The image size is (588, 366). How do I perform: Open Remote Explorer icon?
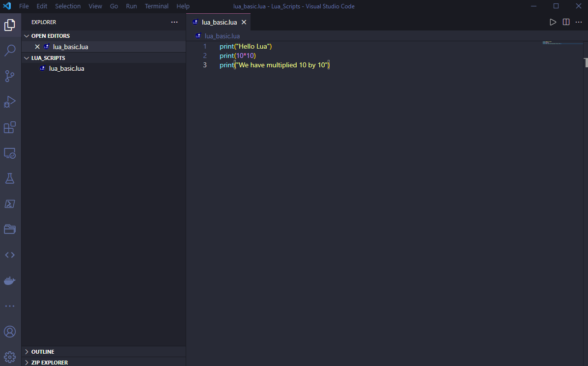click(10, 153)
